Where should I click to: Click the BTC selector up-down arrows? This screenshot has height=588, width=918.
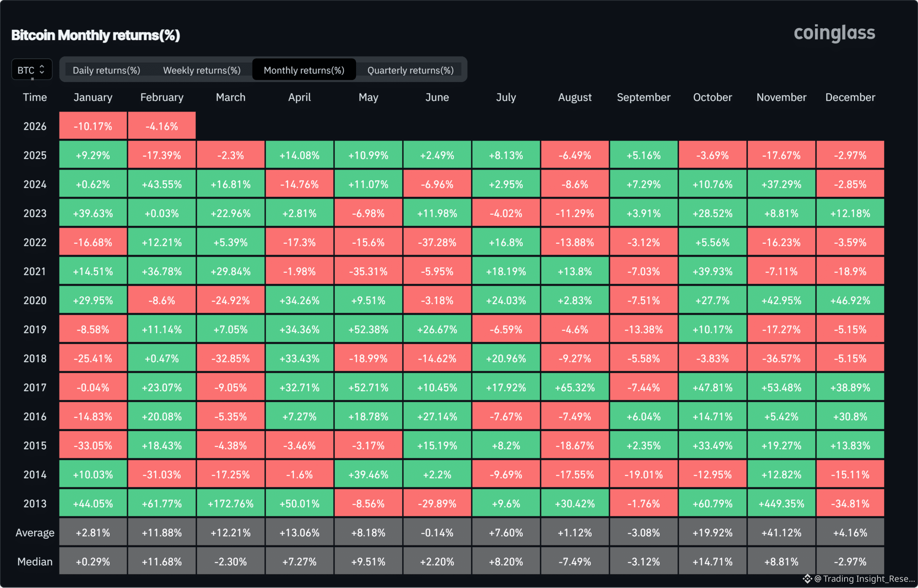click(x=42, y=70)
